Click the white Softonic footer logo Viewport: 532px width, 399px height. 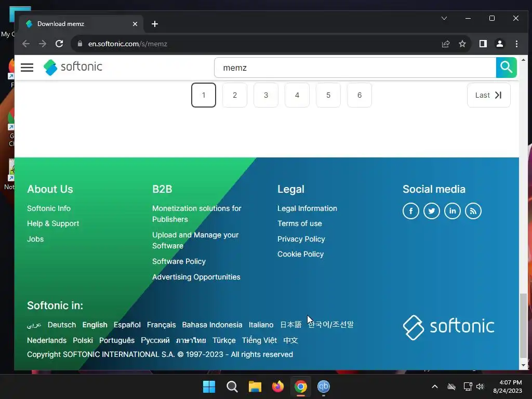click(448, 327)
